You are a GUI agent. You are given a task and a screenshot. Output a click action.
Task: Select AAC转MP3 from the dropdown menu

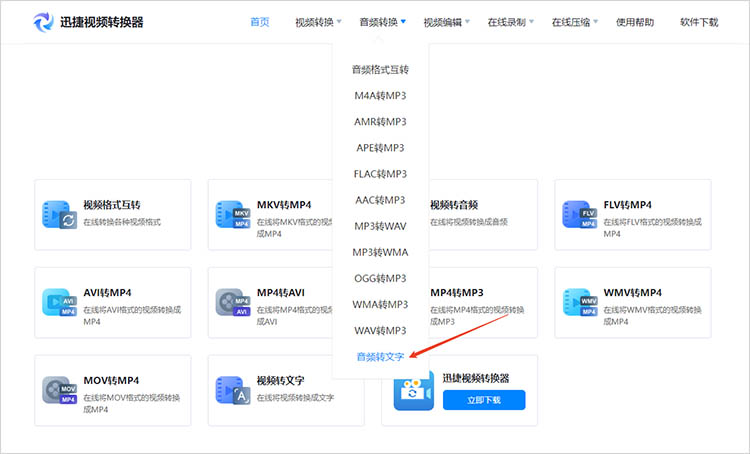coord(380,200)
